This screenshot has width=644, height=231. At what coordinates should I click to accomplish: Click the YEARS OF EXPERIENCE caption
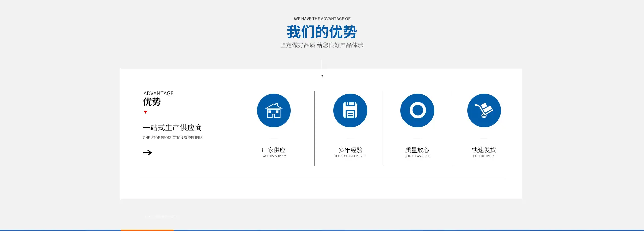(x=350, y=156)
